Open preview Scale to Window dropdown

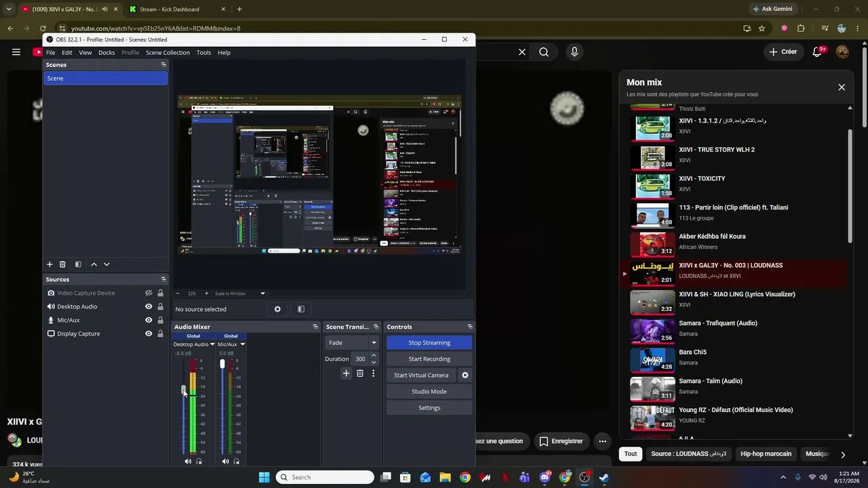pyautogui.click(x=262, y=293)
